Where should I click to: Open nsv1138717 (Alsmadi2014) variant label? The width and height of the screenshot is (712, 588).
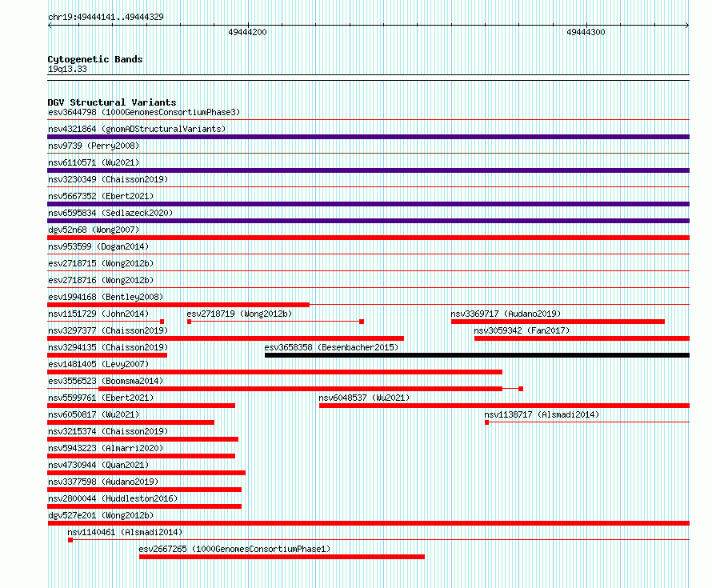point(542,414)
